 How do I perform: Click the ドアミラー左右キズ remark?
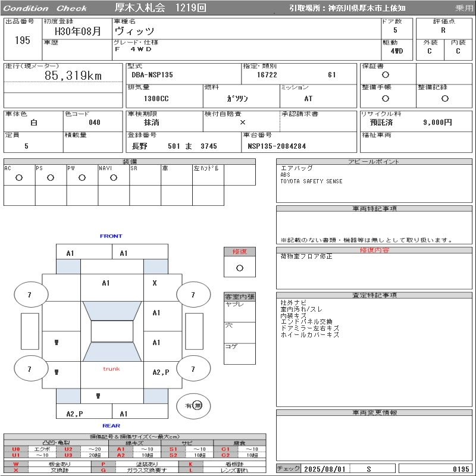tap(309, 328)
